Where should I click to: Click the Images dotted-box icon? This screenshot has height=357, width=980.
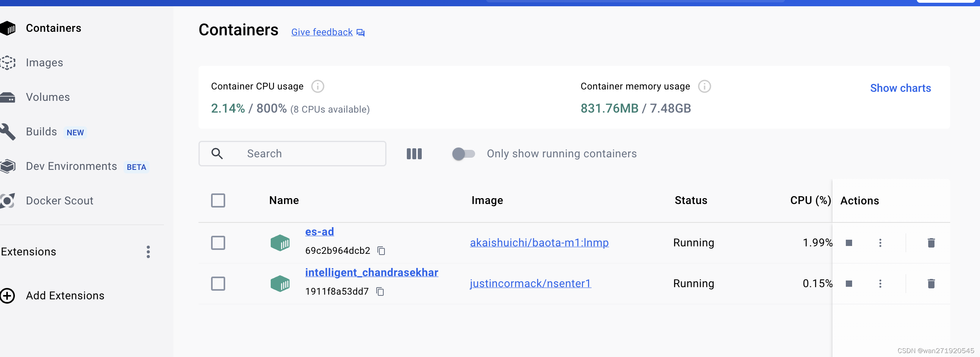[x=7, y=63]
